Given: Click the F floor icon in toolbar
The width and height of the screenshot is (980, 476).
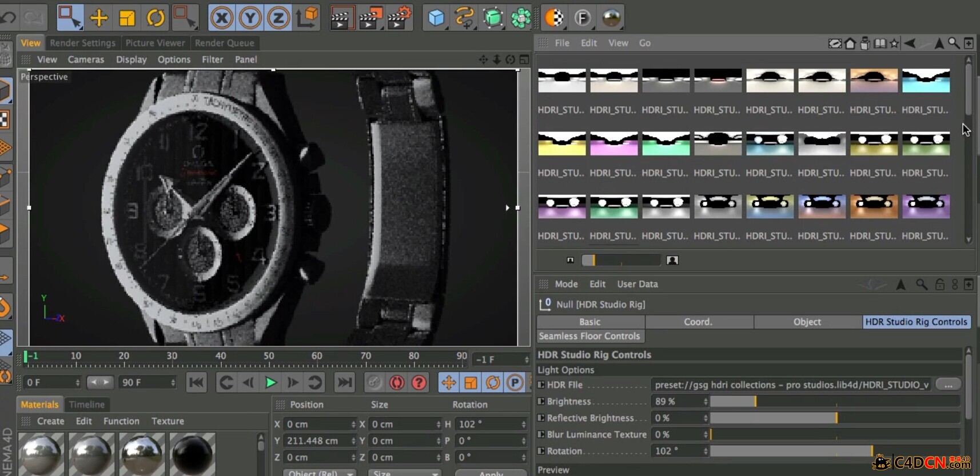Looking at the screenshot, I should 582,18.
